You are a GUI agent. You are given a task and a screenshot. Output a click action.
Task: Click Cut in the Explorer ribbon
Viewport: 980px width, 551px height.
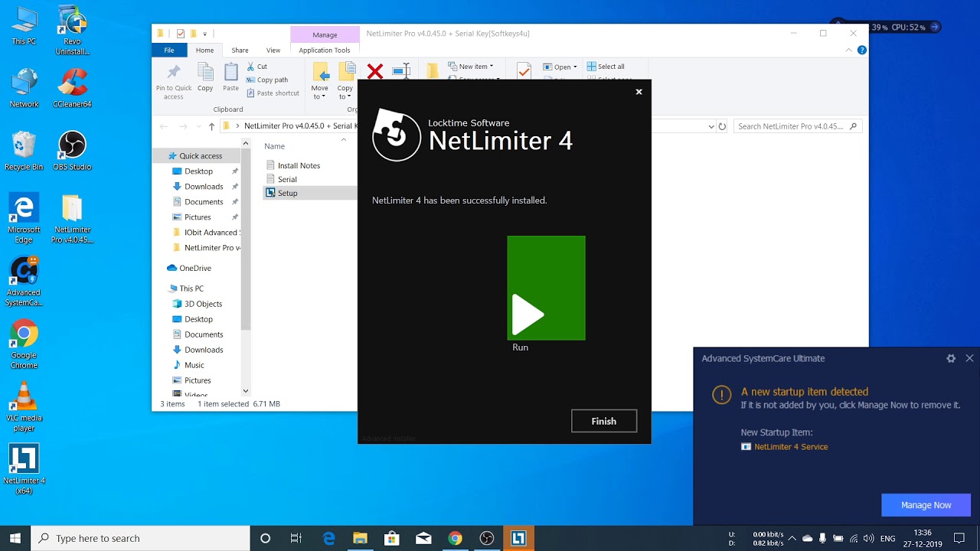[x=256, y=67]
